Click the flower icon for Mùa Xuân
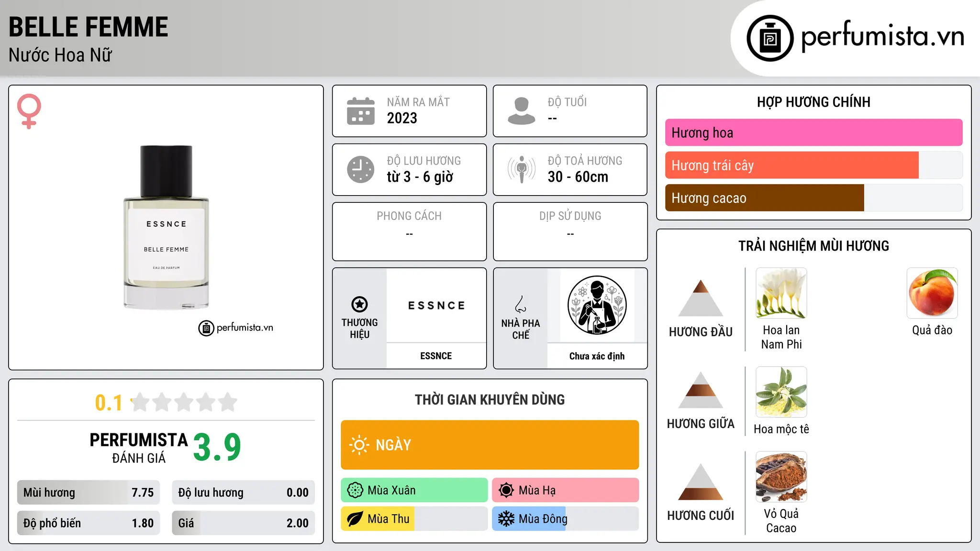The height and width of the screenshot is (551, 980). (355, 490)
